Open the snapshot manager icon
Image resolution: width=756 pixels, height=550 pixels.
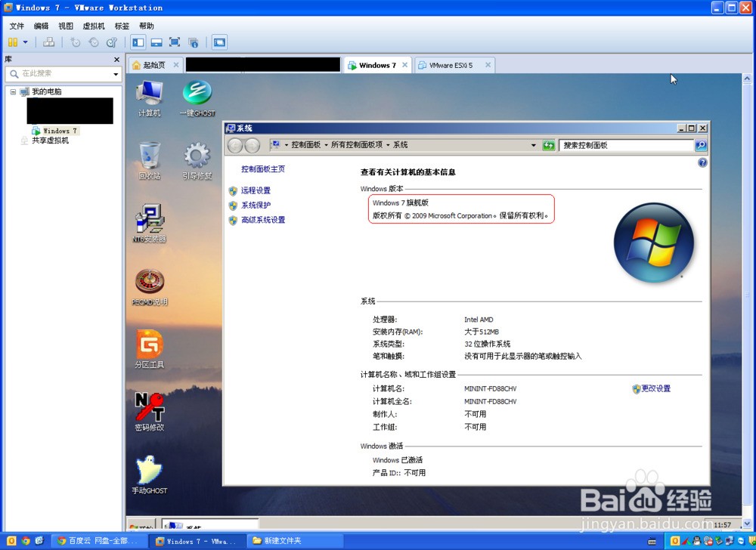(112, 42)
